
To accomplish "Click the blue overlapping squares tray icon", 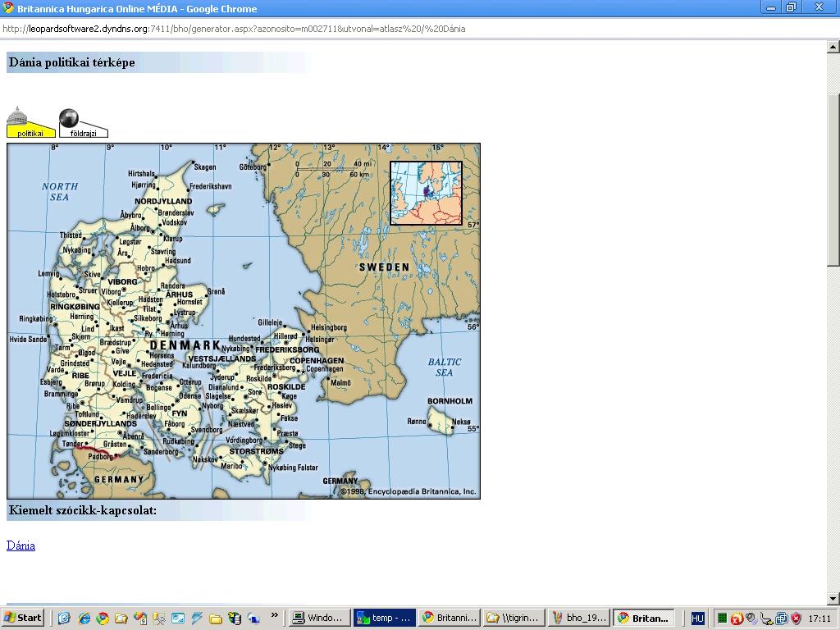I will coord(781,619).
